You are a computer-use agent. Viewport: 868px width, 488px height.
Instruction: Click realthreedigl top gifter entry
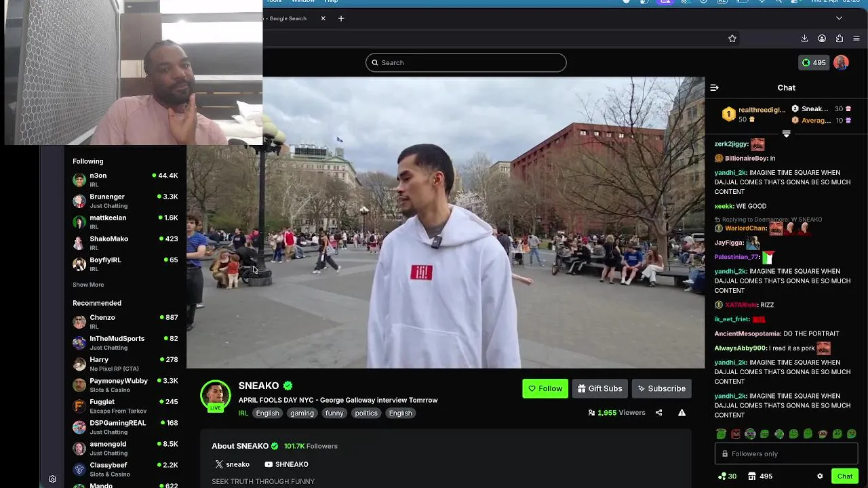(x=753, y=114)
